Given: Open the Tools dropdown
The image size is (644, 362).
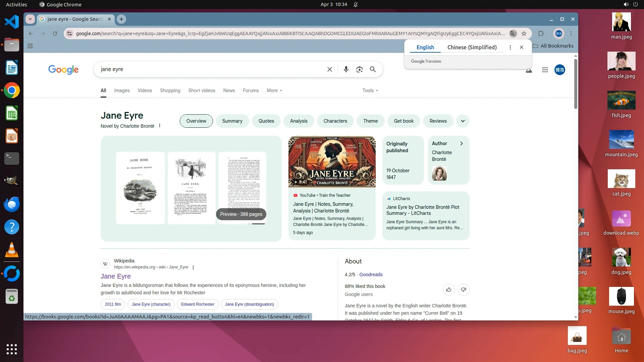Looking at the screenshot, I should pos(370,90).
